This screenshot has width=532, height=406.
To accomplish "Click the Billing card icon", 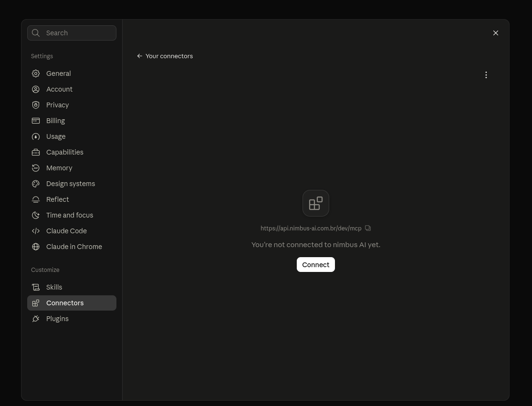I will pos(36,121).
